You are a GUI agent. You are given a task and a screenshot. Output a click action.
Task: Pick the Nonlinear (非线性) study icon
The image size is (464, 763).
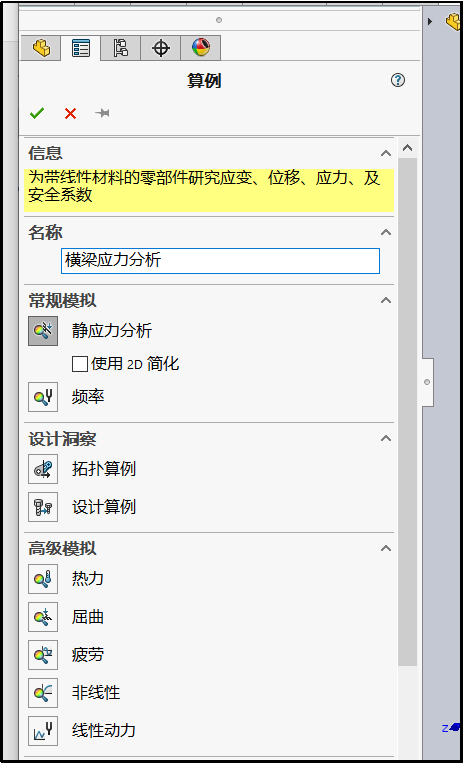pyautogui.click(x=43, y=693)
